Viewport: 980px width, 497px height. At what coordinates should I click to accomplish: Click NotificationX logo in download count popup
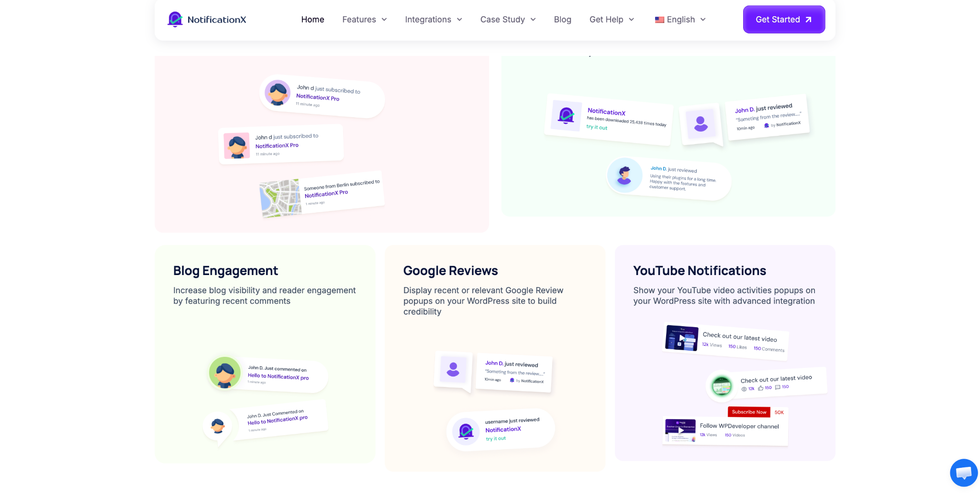coord(566,115)
